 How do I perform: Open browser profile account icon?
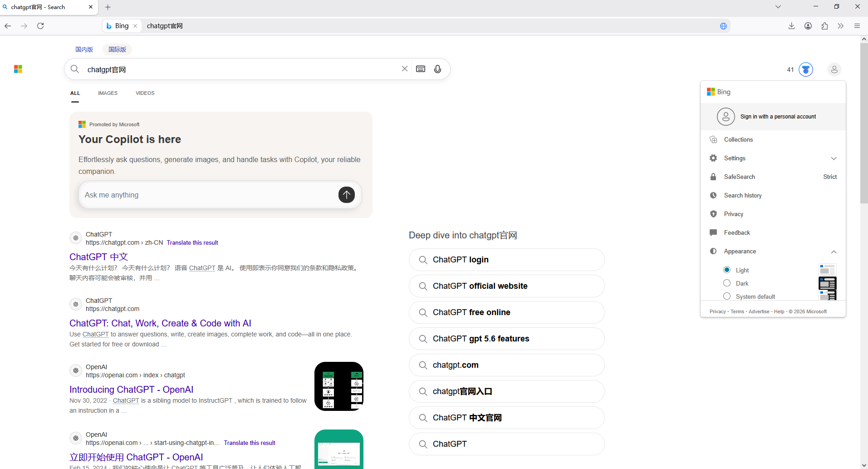tap(808, 26)
